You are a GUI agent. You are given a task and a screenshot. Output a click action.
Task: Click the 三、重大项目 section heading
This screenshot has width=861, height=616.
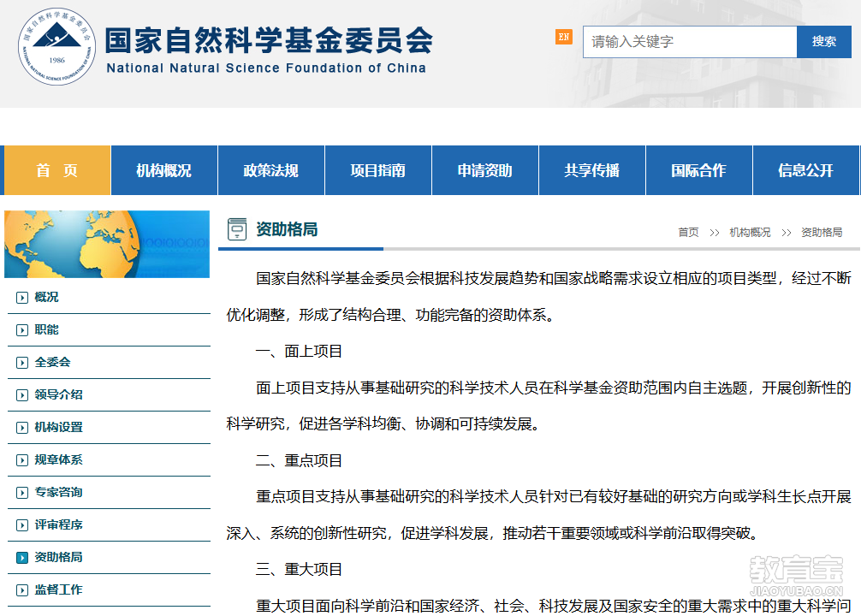pyautogui.click(x=300, y=569)
